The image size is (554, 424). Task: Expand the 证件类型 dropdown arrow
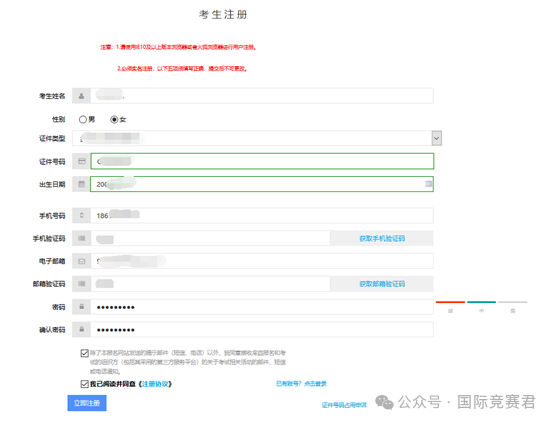437,138
